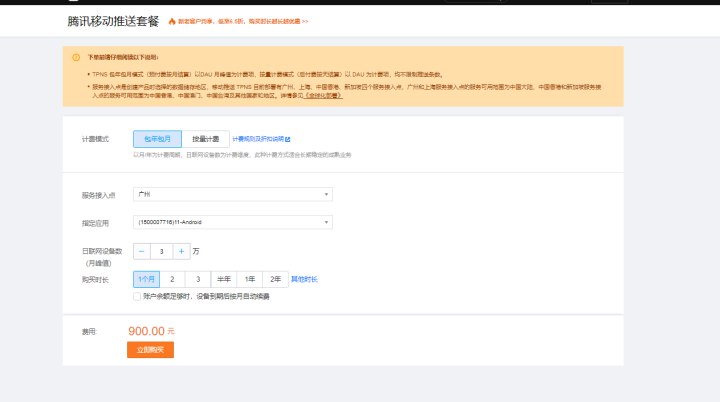Increase daily device count with plus button
Viewport: 720px width, 402px height.
pos(181,251)
